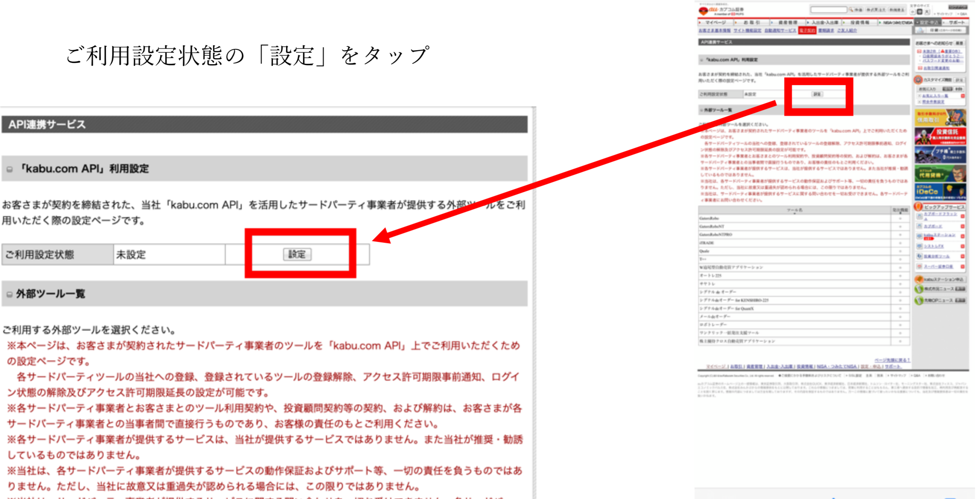Image resolution: width=980 pixels, height=499 pixels.
Task: Open the サポート tab on the small page
Action: (956, 23)
